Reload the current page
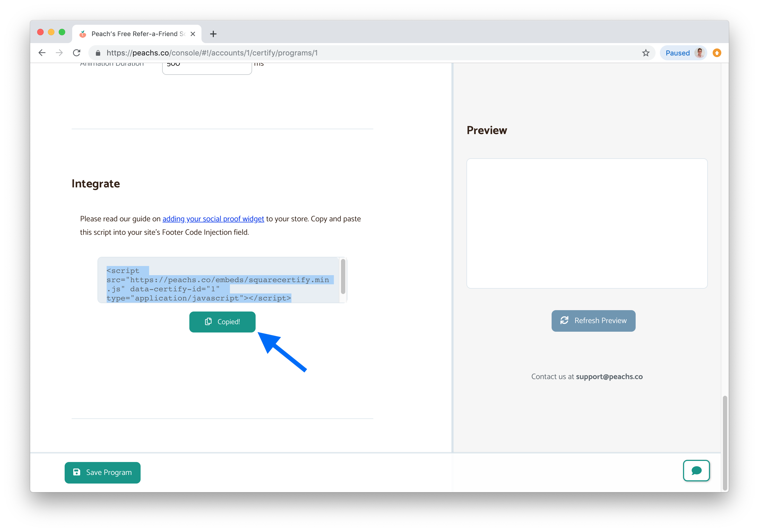Viewport: 759px width, 532px height. [77, 53]
